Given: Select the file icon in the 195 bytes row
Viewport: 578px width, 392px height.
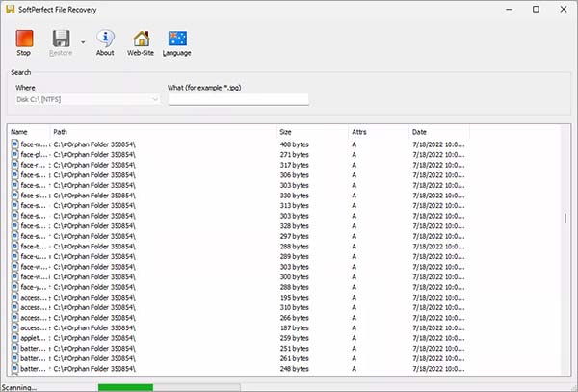Looking at the screenshot, I should pos(15,297).
